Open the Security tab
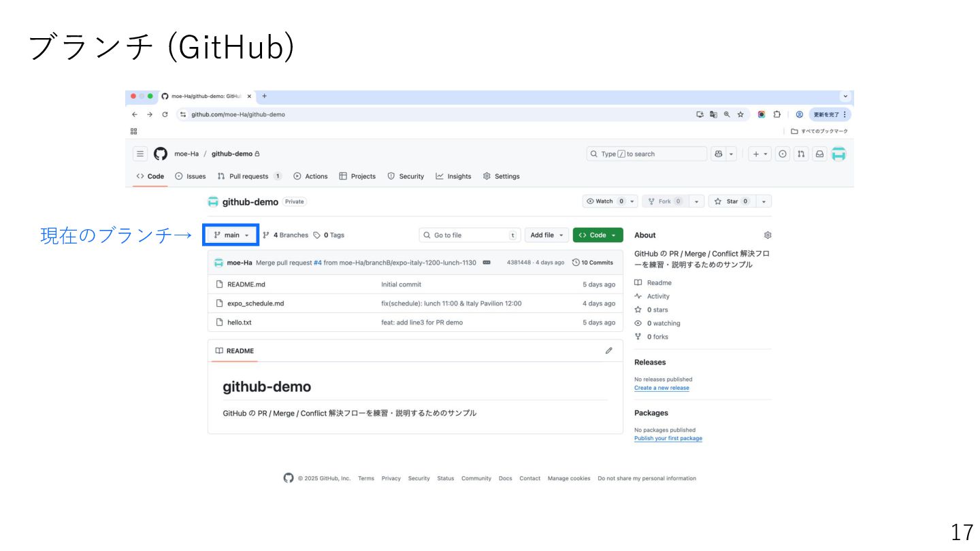Image resolution: width=980 pixels, height=551 pixels. [x=406, y=176]
